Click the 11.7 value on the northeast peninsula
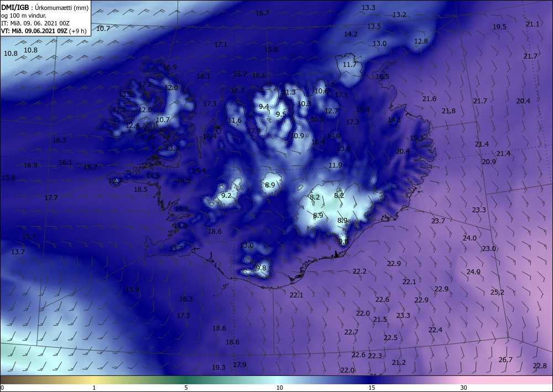 pyautogui.click(x=349, y=65)
